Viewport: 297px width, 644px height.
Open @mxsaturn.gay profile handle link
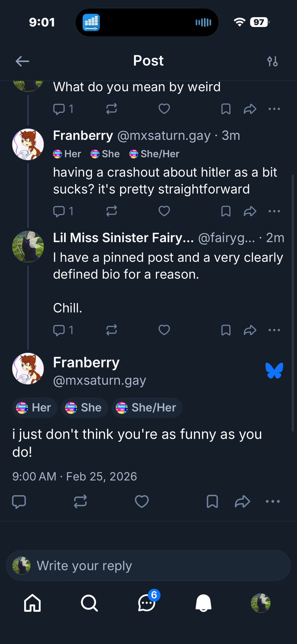point(100,380)
